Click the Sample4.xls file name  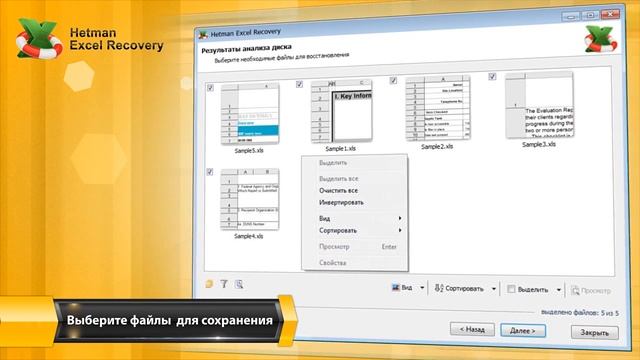click(249, 236)
